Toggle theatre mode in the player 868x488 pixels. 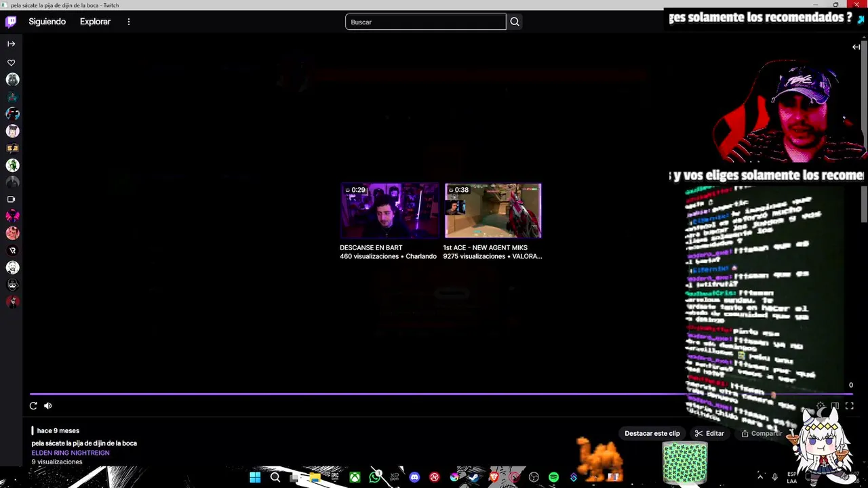pos(835,406)
